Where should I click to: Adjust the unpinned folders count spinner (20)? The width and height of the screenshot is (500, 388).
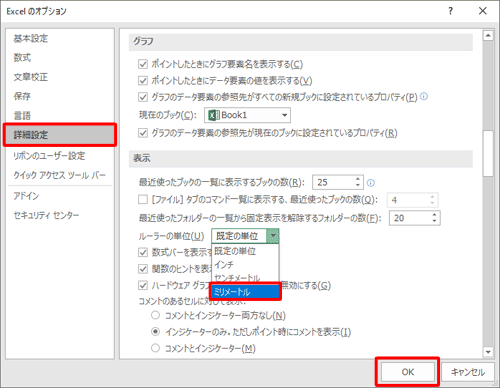click(x=434, y=218)
